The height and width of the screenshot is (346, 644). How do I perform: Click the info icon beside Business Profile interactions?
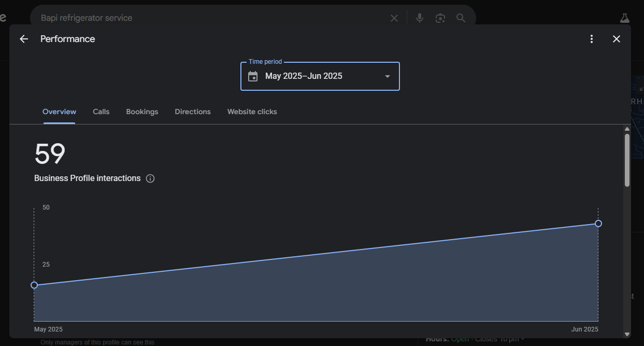coord(150,178)
